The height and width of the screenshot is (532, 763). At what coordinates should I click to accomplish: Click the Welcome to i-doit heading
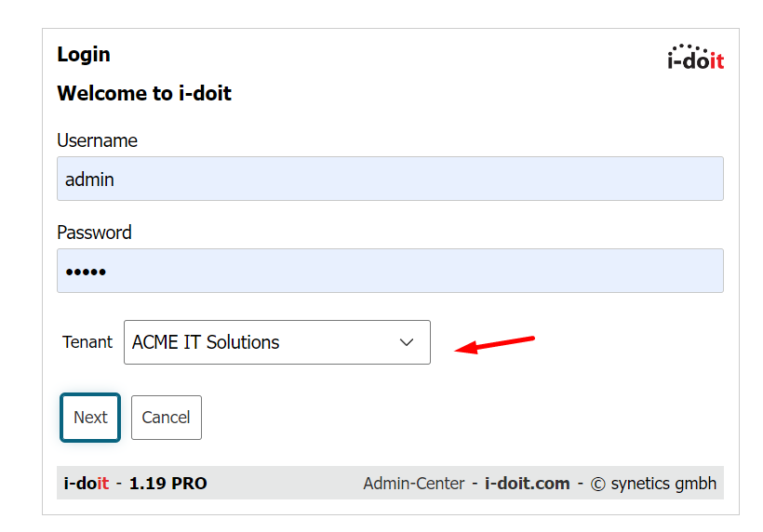coord(144,93)
